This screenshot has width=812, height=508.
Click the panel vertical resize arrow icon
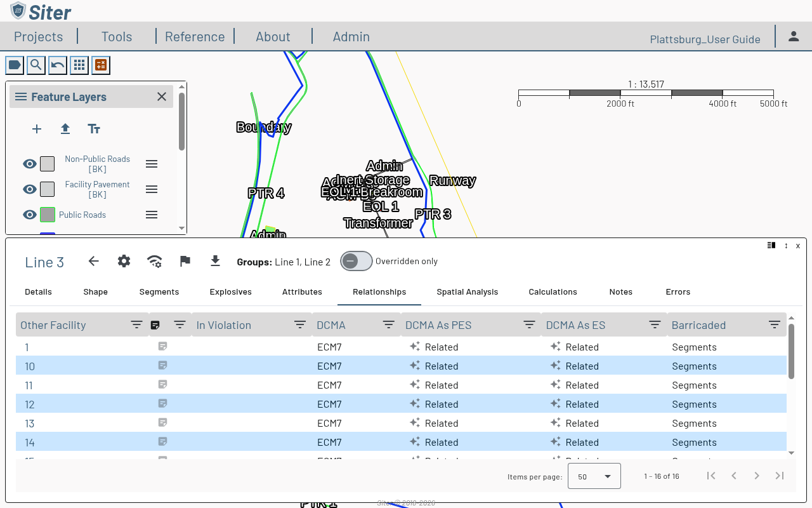pyautogui.click(x=786, y=245)
